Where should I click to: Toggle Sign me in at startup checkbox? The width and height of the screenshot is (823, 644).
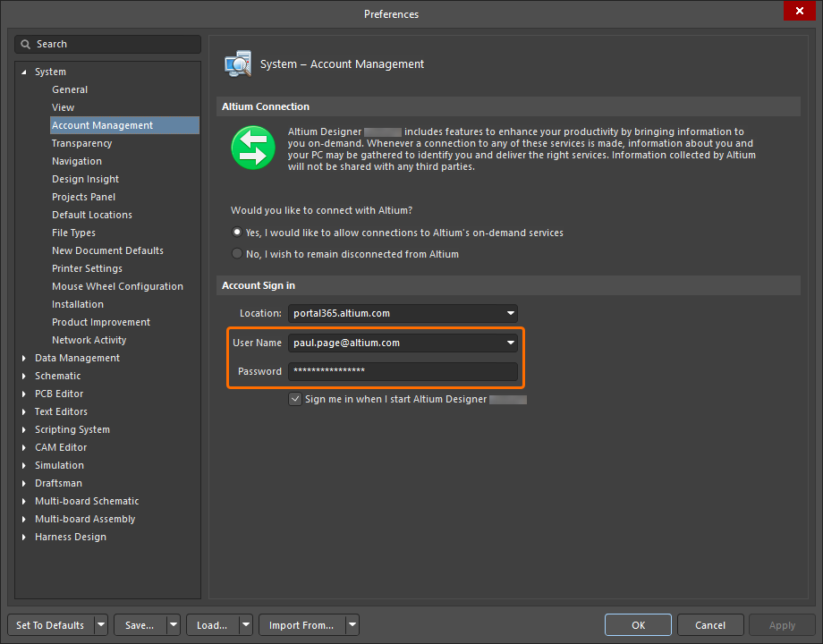(295, 399)
